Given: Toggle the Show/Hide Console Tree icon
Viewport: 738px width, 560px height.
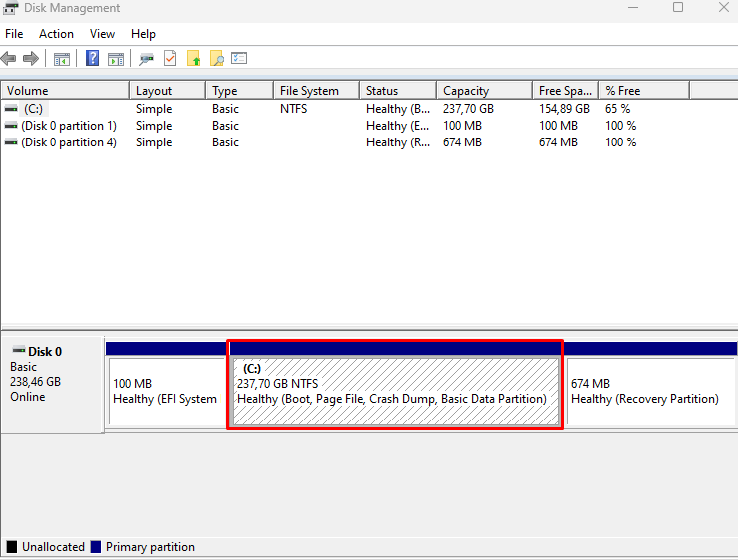Looking at the screenshot, I should click(x=62, y=59).
